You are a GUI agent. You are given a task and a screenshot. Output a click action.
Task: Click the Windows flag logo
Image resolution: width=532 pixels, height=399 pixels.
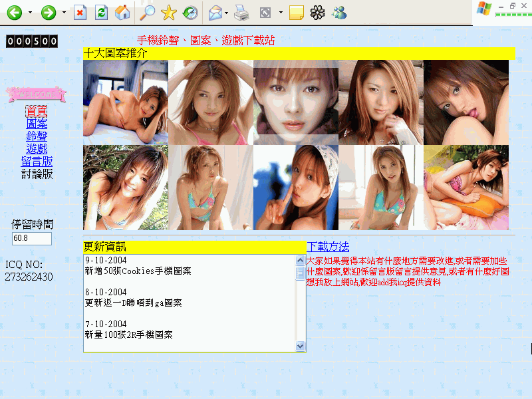(x=484, y=9)
